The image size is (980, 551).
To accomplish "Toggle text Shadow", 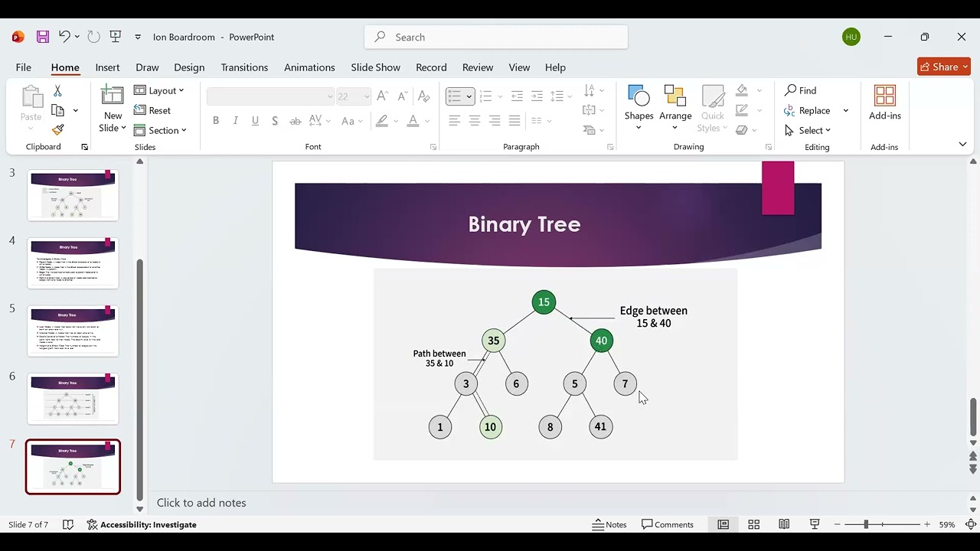I will (275, 121).
